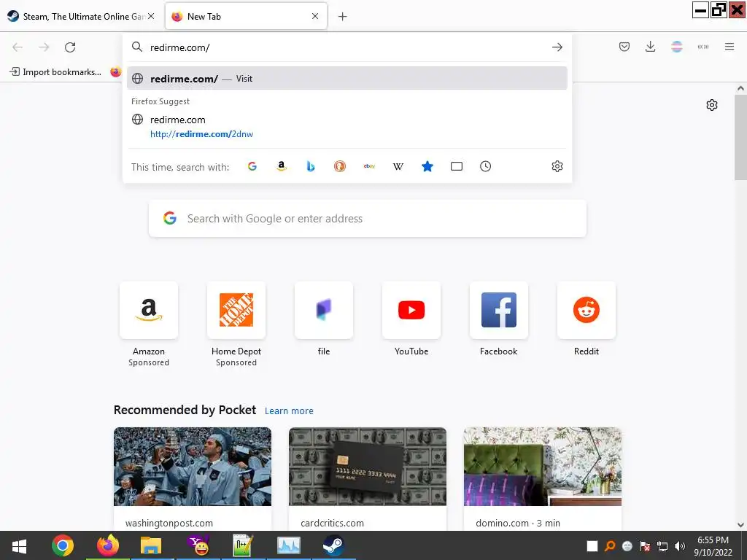Click the taskbar clock showing 6:55 PM
Viewport: 747px width, 560px height.
(713, 545)
